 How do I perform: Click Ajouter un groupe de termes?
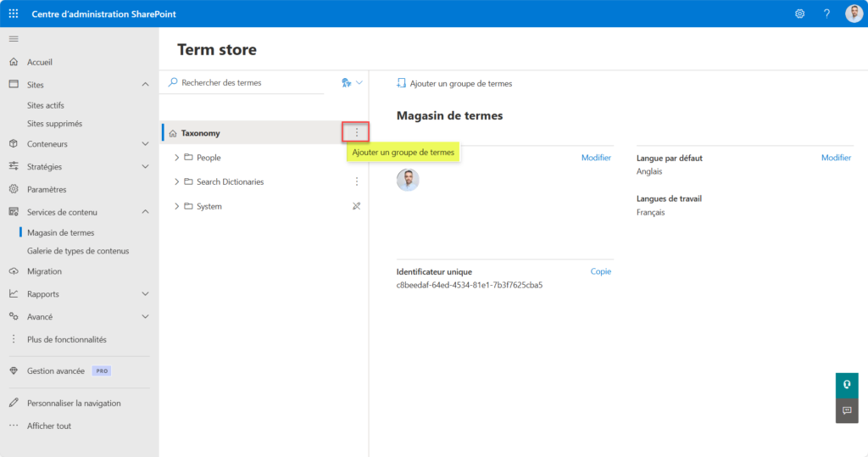coord(454,83)
